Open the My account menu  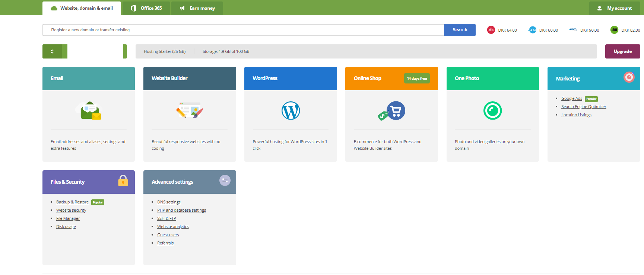coord(615,8)
